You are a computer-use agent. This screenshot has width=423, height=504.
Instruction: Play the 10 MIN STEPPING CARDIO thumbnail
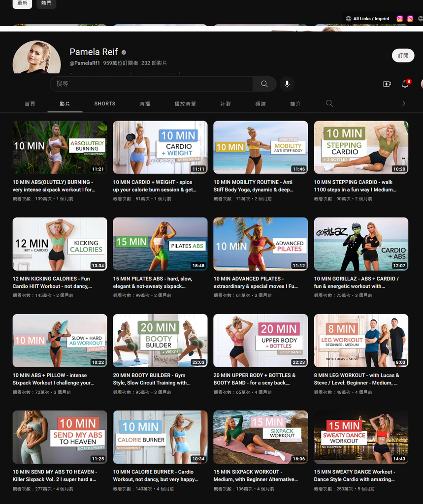point(361,147)
